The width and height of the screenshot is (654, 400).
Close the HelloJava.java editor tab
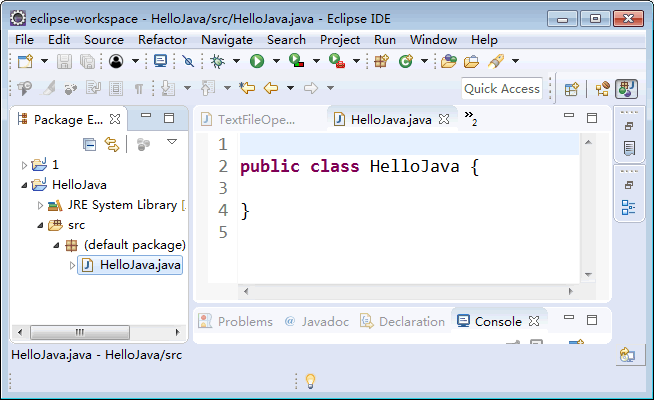pos(444,119)
